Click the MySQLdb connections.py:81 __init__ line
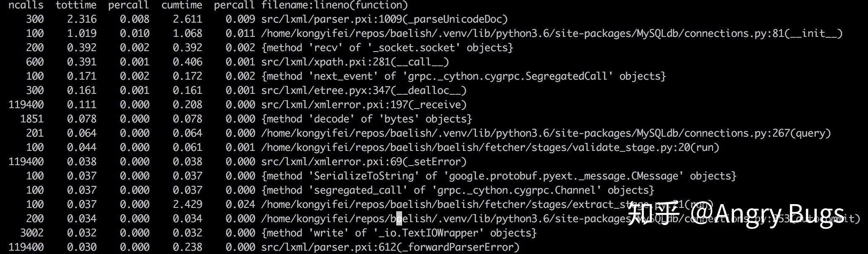Image resolution: width=868 pixels, height=254 pixels. [552, 34]
